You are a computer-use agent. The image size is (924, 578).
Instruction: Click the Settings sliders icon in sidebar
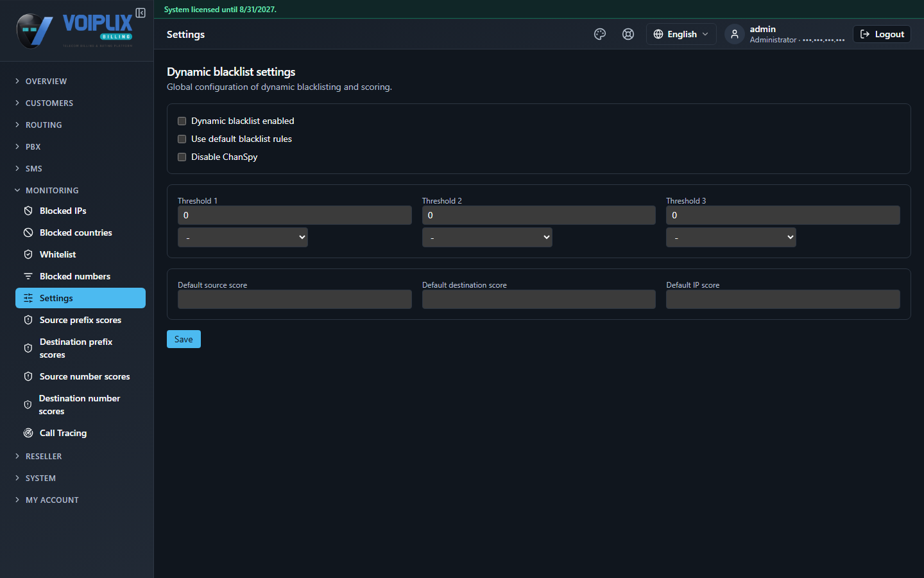(x=28, y=298)
